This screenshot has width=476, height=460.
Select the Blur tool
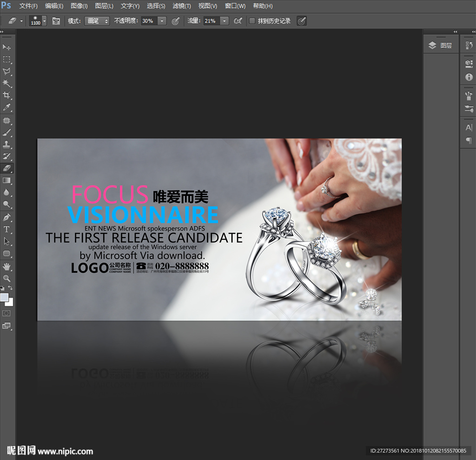pyautogui.click(x=7, y=192)
